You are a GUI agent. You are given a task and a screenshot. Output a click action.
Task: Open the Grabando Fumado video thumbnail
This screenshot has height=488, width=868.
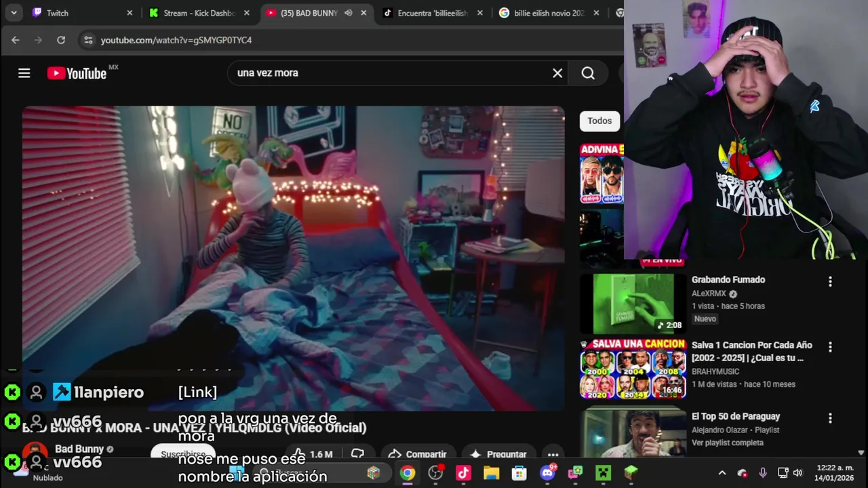click(633, 304)
